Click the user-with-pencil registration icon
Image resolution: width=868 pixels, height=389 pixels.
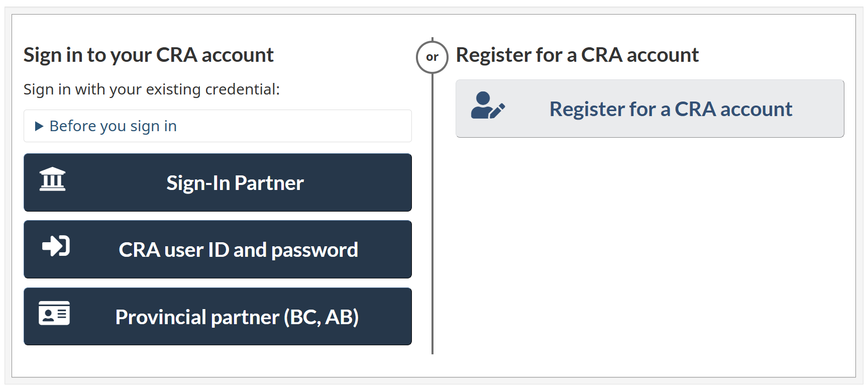(x=488, y=105)
